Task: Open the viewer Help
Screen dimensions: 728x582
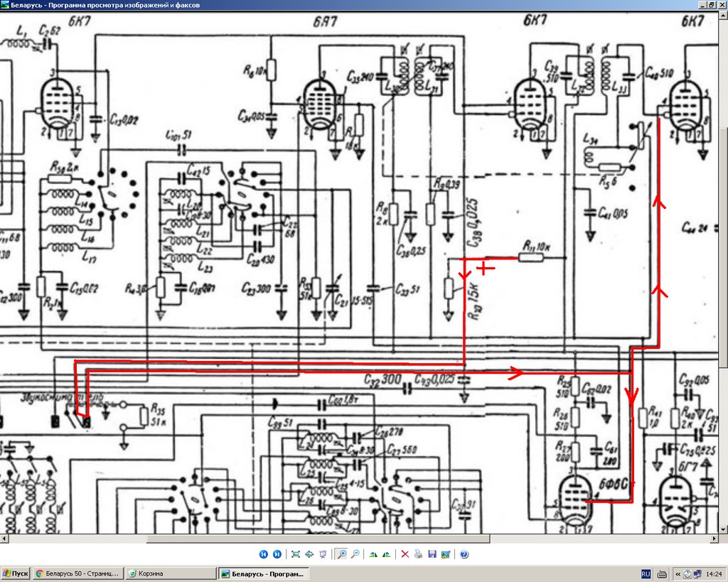Action: (x=464, y=554)
